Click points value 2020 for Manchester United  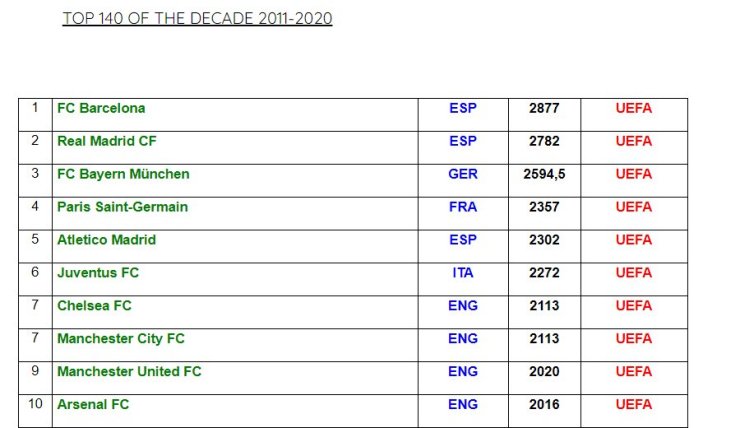[544, 371]
